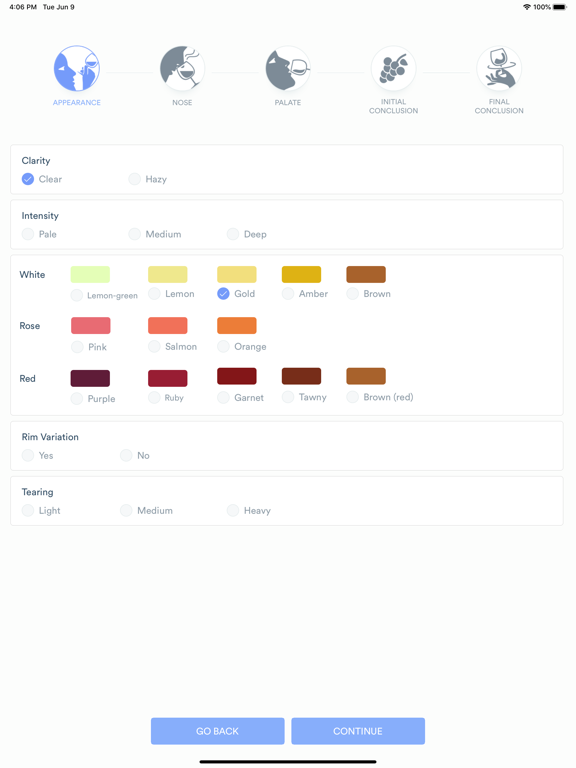Tap the Clarity section heading
Image resolution: width=576 pixels, height=768 pixels.
(x=36, y=161)
